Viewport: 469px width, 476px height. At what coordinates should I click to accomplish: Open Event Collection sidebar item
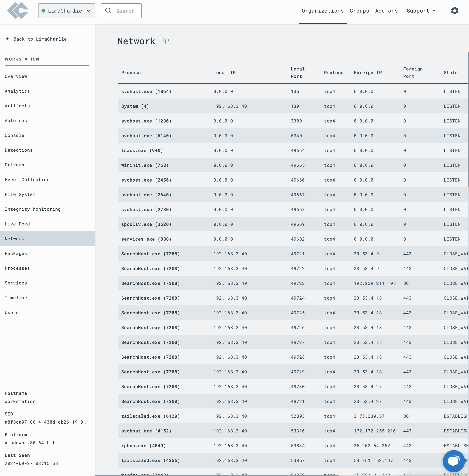click(x=47, y=180)
